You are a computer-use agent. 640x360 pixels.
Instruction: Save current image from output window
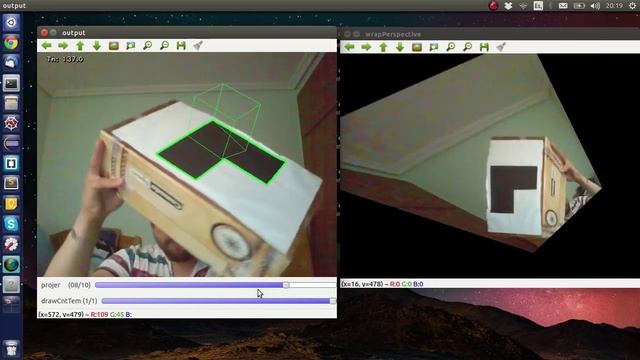[x=181, y=46]
